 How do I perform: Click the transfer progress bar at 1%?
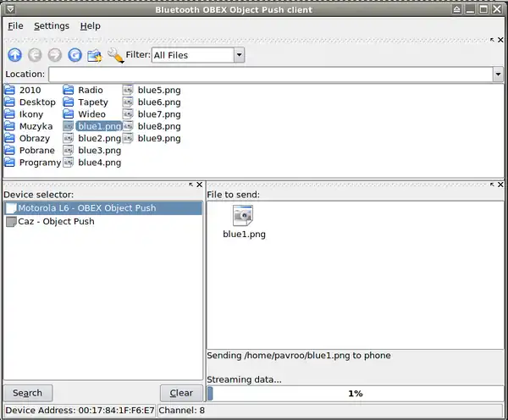355,393
